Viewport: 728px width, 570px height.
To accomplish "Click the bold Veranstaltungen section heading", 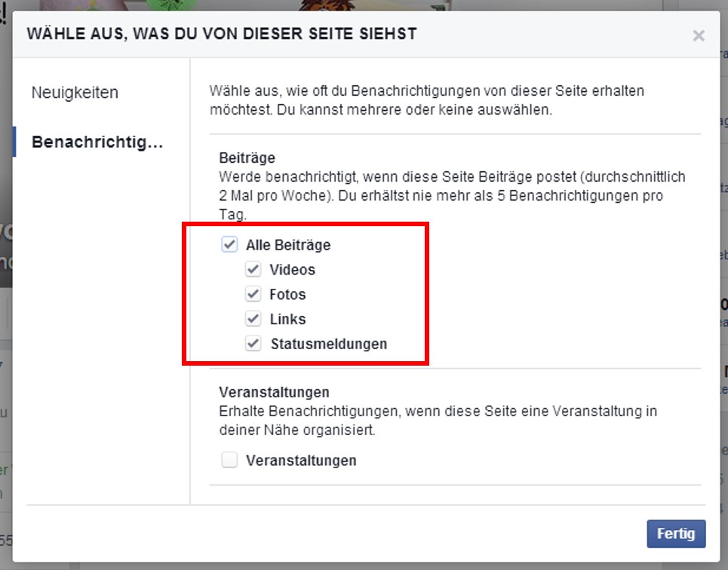I will click(x=274, y=392).
